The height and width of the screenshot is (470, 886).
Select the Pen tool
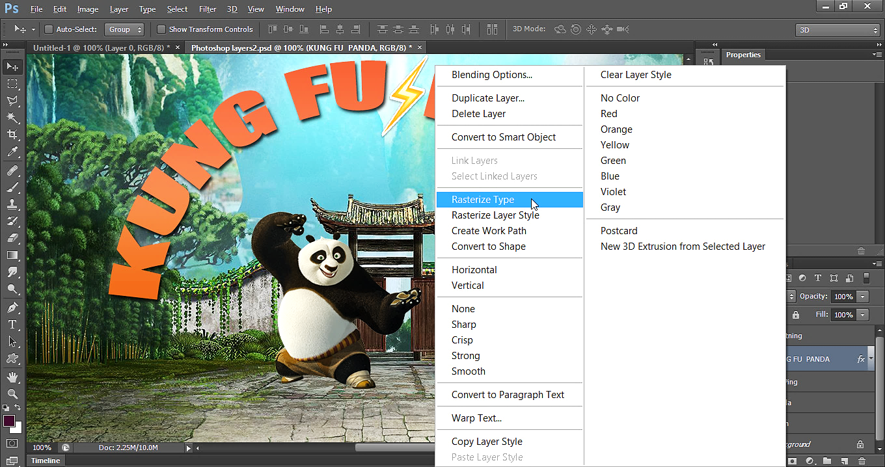12,308
